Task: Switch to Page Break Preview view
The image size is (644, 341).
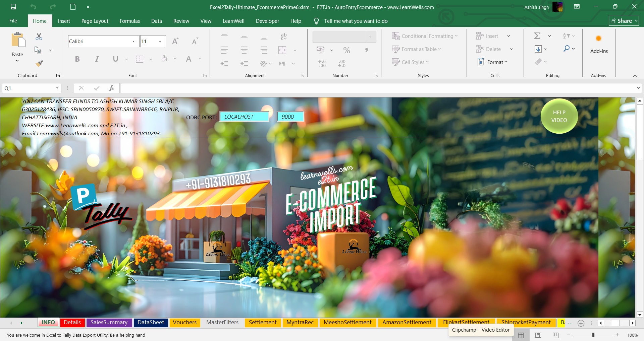Action: point(555,335)
